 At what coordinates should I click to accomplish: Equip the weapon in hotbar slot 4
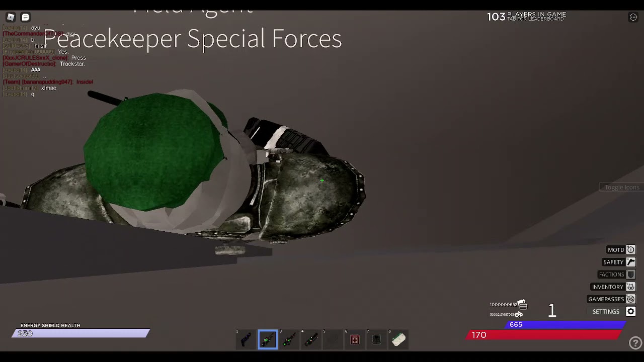pyautogui.click(x=311, y=340)
